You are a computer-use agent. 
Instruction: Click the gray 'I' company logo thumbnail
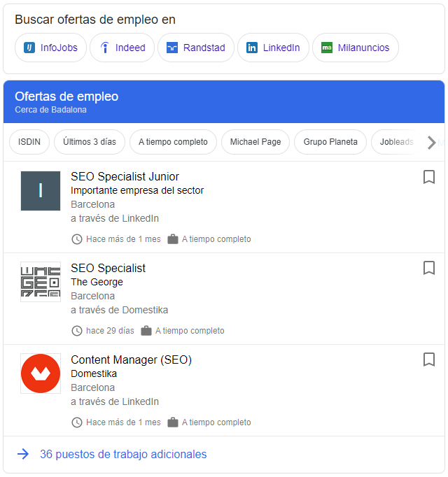click(41, 191)
